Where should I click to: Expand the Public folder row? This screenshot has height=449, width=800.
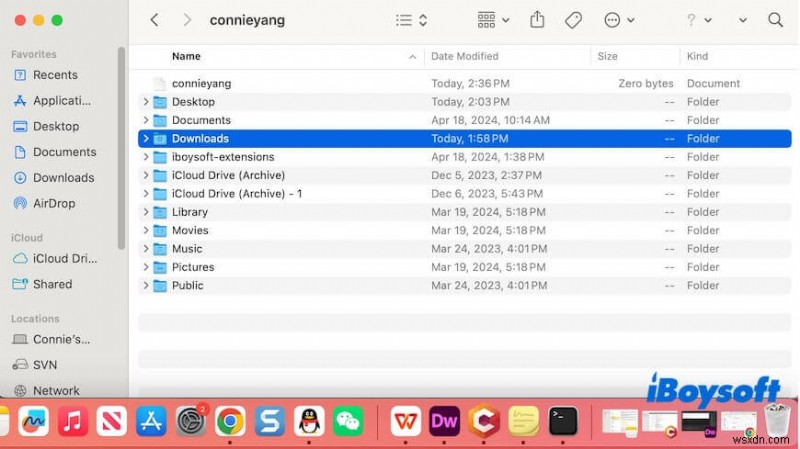pyautogui.click(x=145, y=285)
